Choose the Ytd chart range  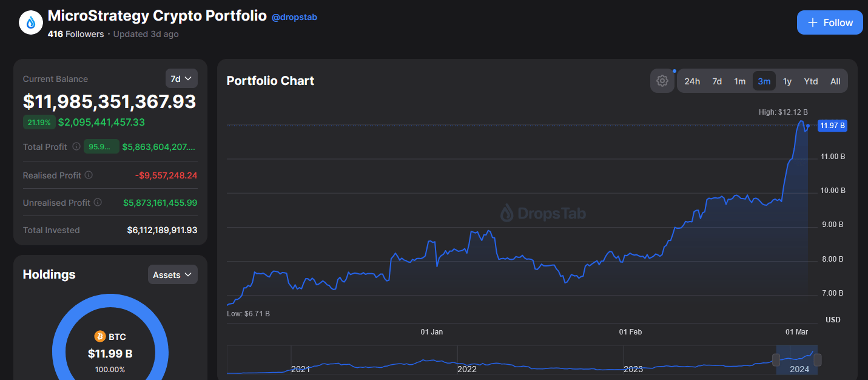(x=811, y=81)
